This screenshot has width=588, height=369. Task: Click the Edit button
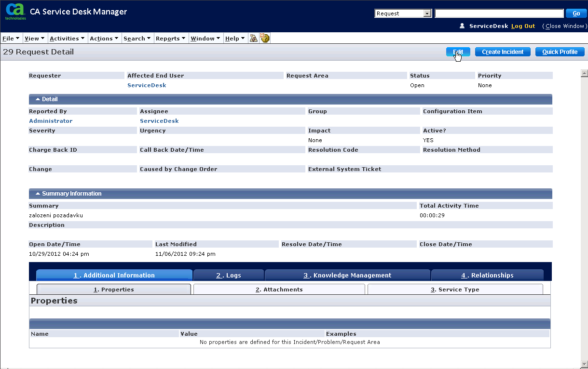coord(458,52)
